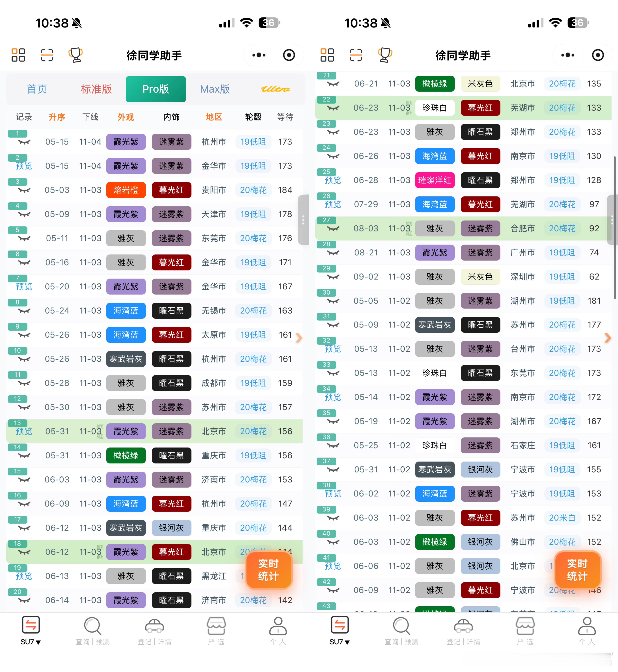
Task: Toggle the closed-eye icon on row 28
Action: [333, 253]
